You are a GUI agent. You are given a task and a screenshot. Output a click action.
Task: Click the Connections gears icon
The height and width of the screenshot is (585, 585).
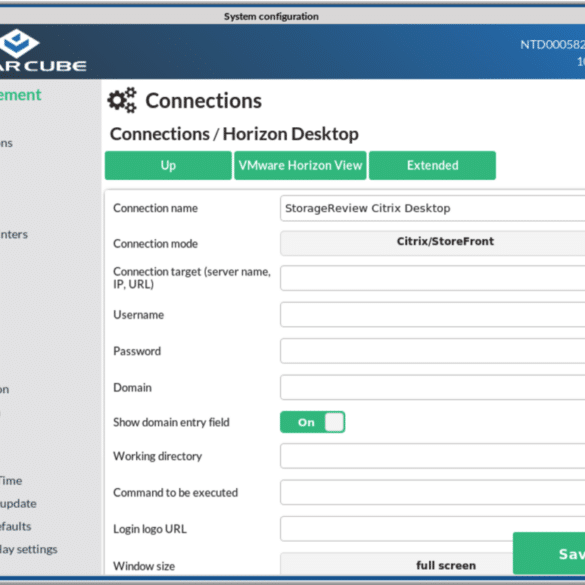(122, 100)
